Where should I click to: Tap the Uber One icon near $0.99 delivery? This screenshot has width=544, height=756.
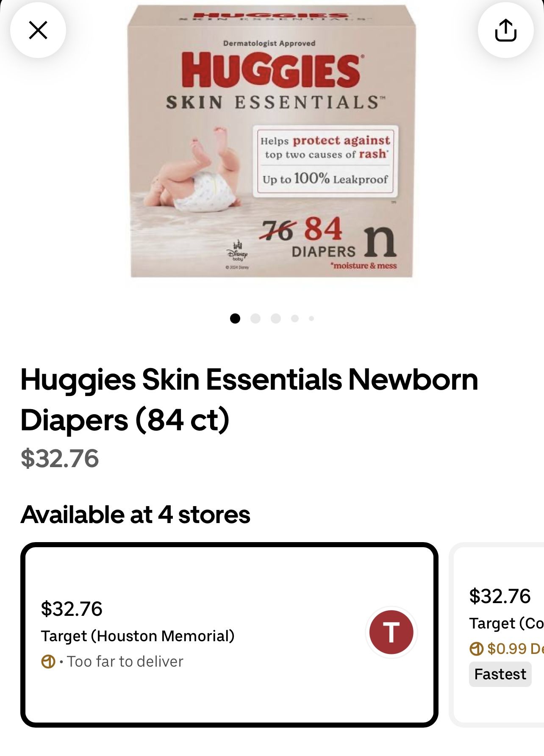tap(476, 648)
